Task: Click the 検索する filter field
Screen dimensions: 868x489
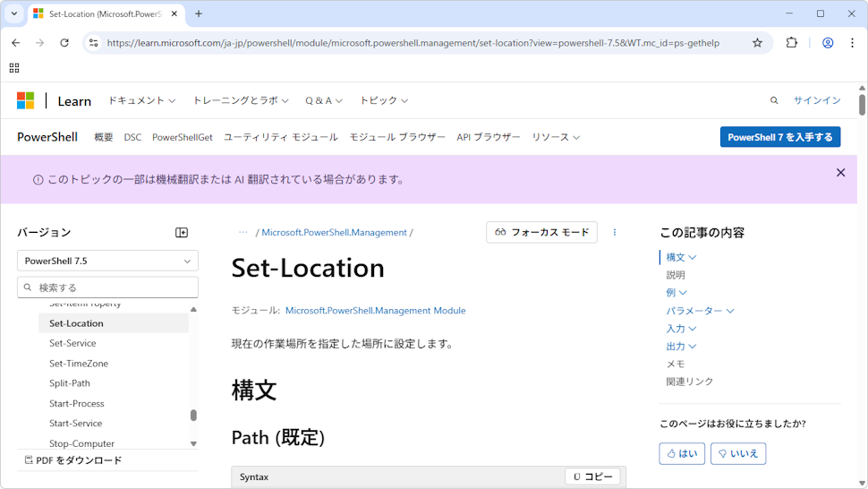Action: (x=107, y=287)
